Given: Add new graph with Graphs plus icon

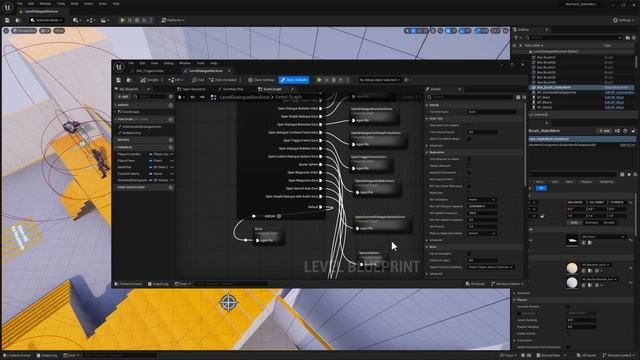Looking at the screenshot, I should pos(171,105).
